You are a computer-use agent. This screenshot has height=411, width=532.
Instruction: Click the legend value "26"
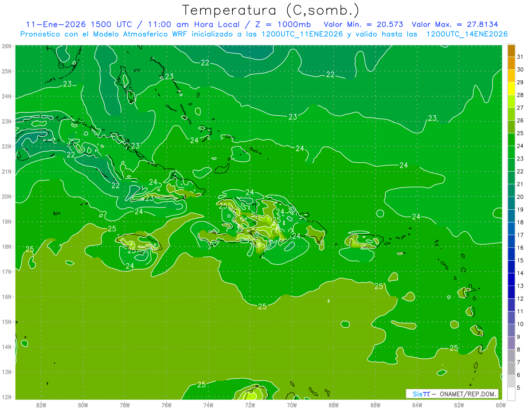click(520, 121)
